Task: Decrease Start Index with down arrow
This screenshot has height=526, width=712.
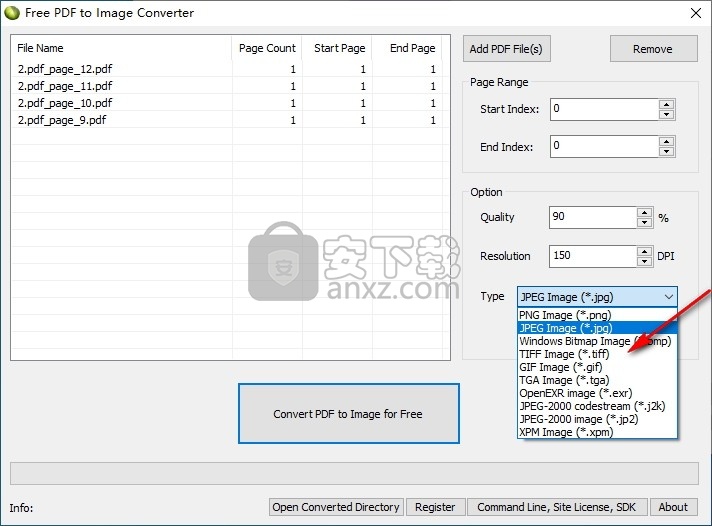Action: 667,114
